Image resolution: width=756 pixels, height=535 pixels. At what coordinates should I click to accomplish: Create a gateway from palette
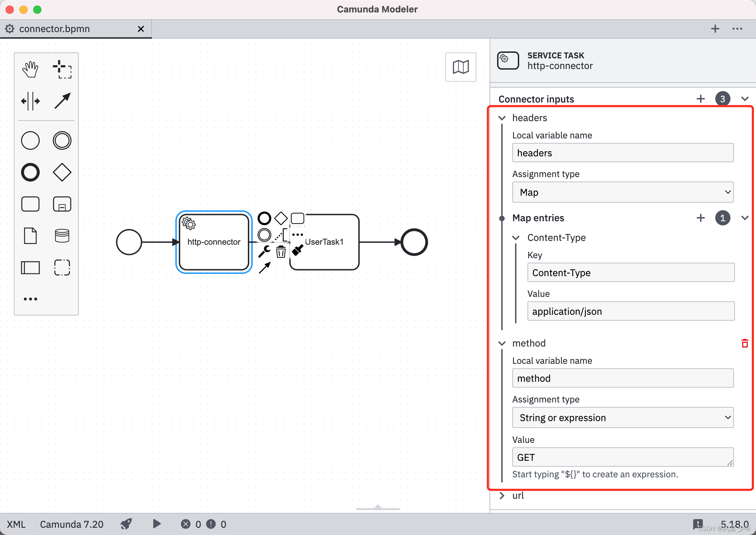[x=62, y=172]
